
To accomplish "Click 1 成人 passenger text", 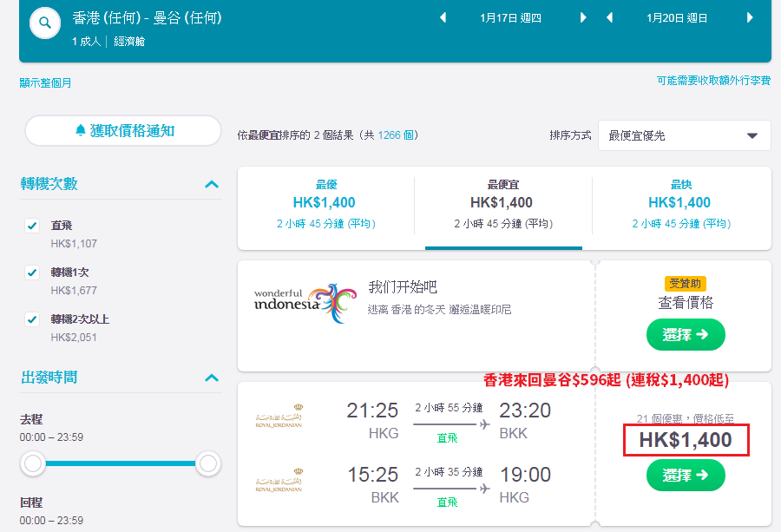I will (x=87, y=42).
